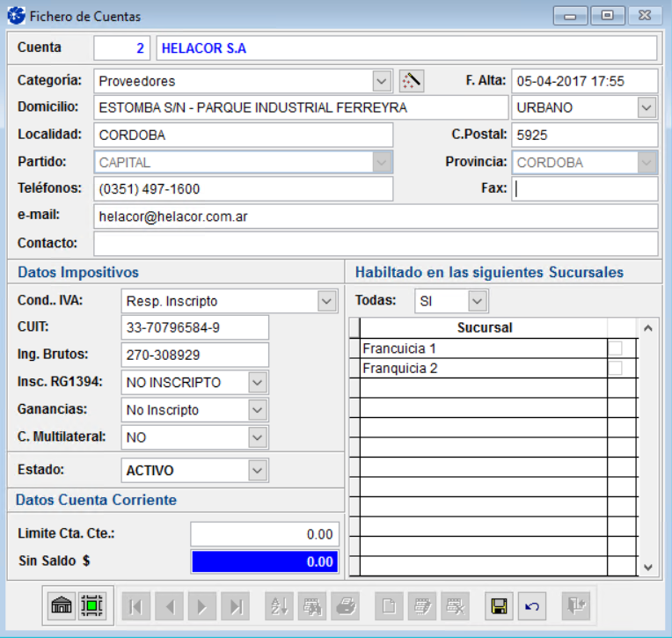Close the Fichero de Cuentas window

pos(645,16)
